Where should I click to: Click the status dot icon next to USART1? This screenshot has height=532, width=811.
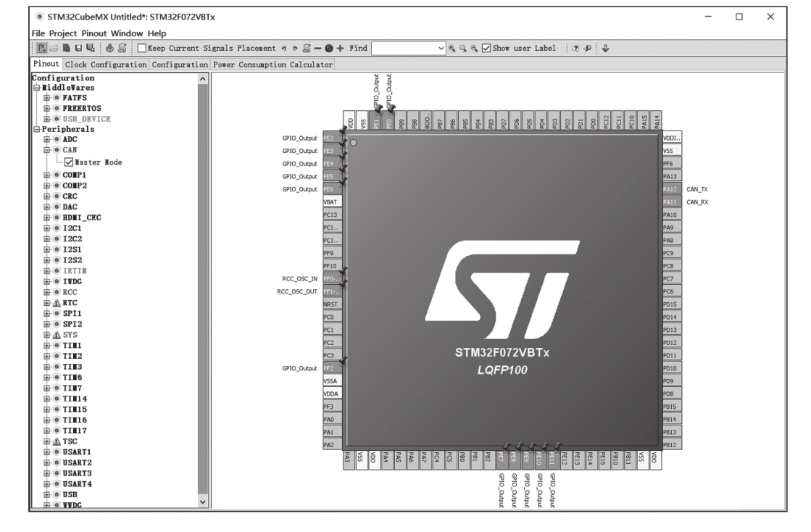(x=57, y=452)
